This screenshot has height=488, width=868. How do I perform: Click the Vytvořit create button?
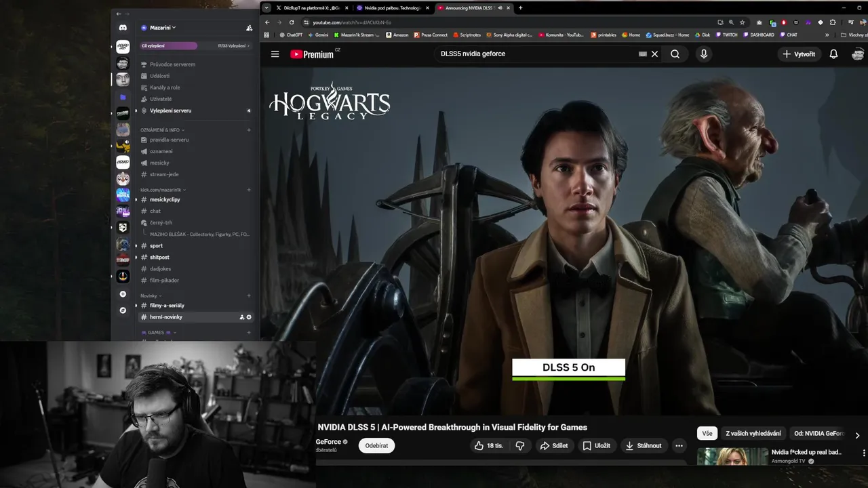click(x=798, y=54)
